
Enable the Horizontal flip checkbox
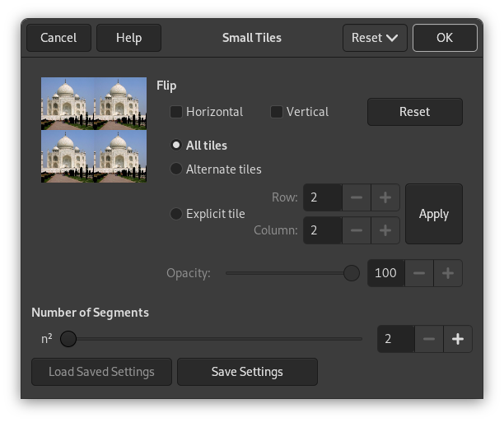[176, 112]
